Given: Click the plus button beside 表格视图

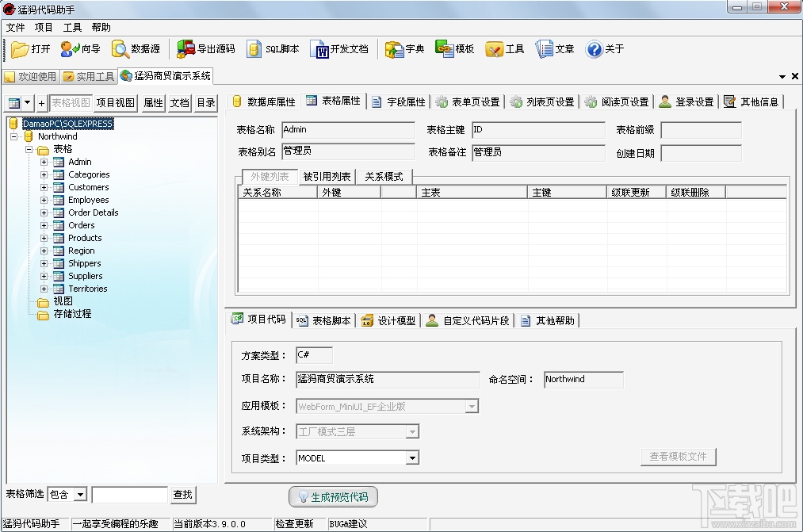Looking at the screenshot, I should coord(41,103).
